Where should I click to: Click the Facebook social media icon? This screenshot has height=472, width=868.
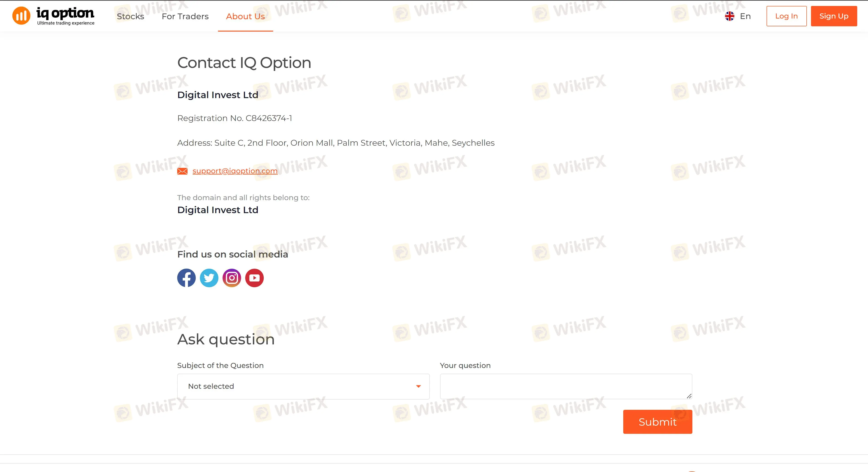point(186,277)
